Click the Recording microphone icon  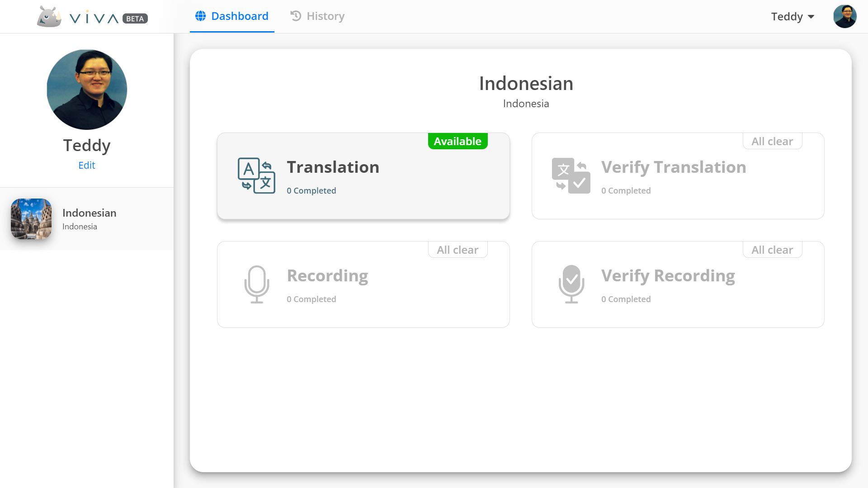click(x=257, y=284)
